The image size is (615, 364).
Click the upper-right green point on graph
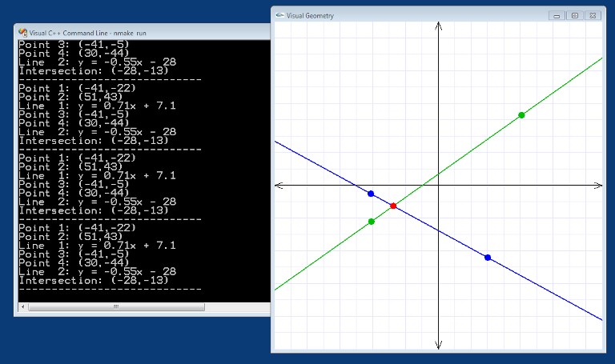coord(521,115)
